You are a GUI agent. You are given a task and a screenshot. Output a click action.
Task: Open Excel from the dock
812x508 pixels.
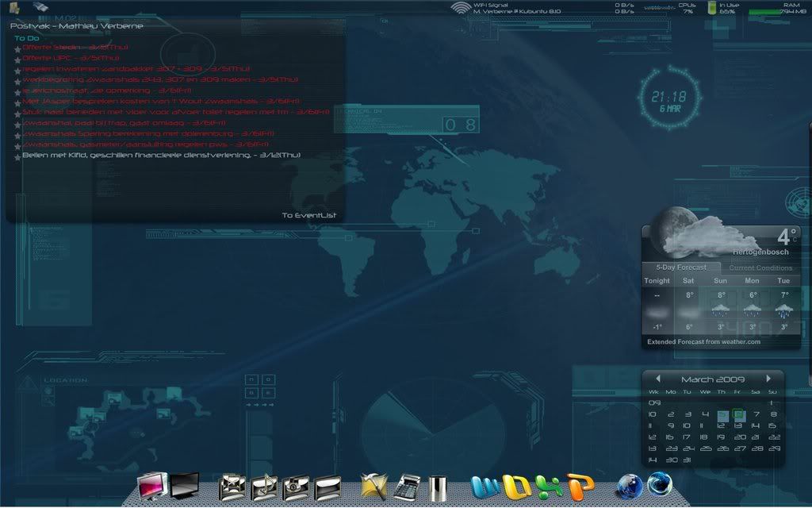549,485
